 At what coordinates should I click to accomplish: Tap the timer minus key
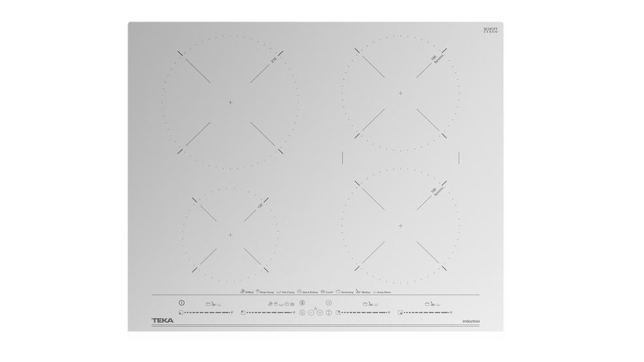tap(311, 313)
